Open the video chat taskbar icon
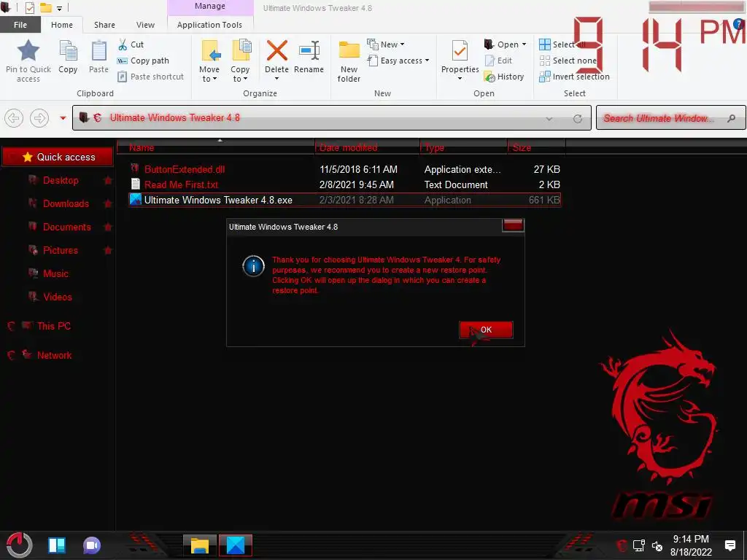 (92, 545)
